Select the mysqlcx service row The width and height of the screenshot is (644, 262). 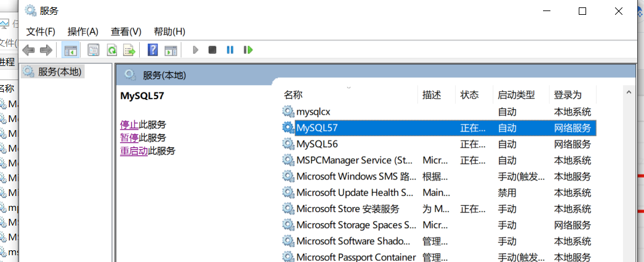[438, 112]
